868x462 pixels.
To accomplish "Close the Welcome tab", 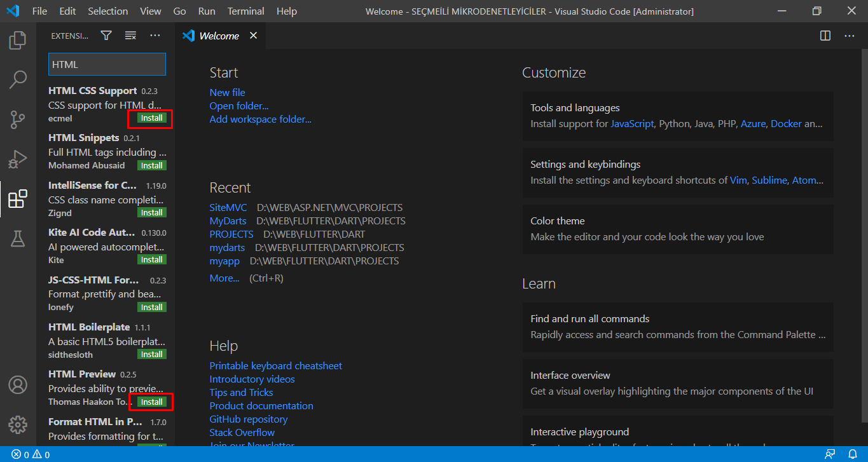I will [x=253, y=36].
